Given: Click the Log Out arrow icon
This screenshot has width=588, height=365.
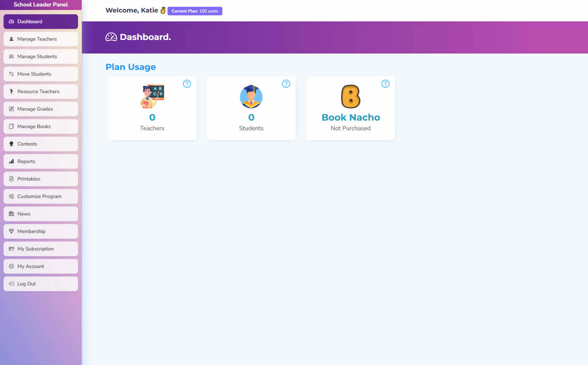Looking at the screenshot, I should tap(11, 284).
